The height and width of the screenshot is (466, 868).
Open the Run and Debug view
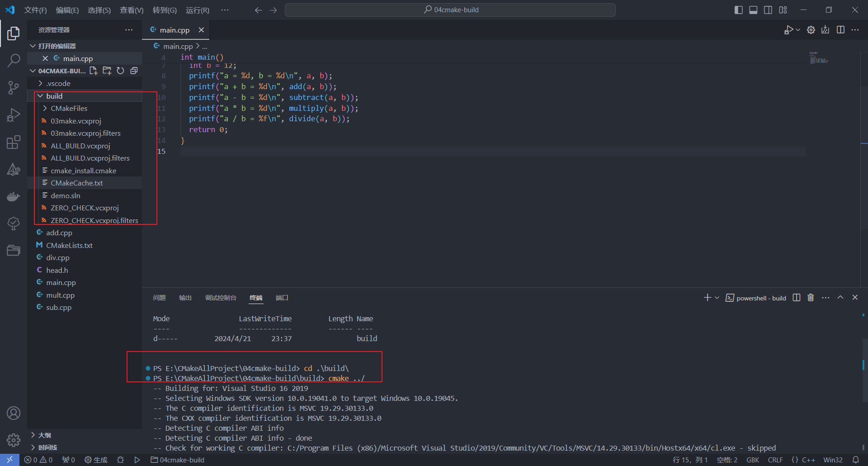[14, 115]
